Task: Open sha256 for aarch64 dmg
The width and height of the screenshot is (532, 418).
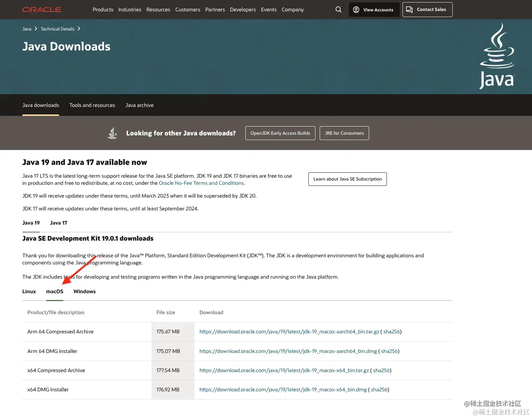Action: (x=389, y=351)
